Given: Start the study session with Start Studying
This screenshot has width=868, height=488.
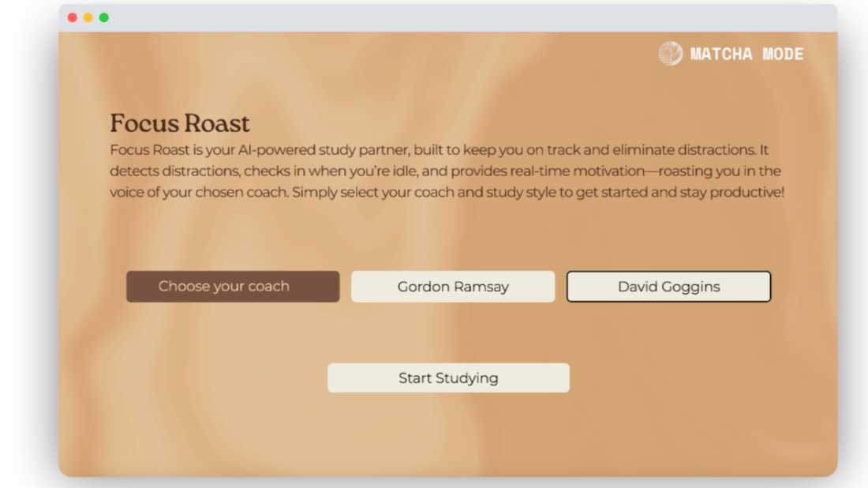Looking at the screenshot, I should [x=448, y=377].
